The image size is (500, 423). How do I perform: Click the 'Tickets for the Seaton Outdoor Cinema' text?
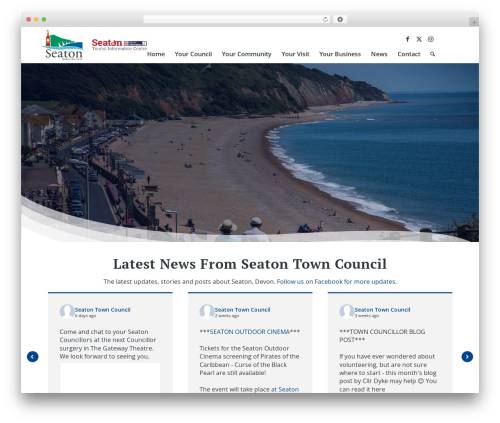click(x=249, y=360)
